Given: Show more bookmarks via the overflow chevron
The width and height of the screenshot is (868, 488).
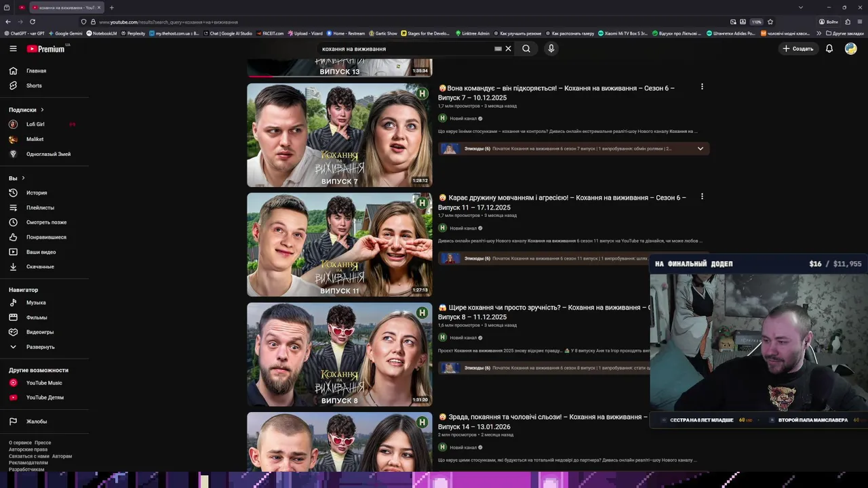Looking at the screenshot, I should pos(818,33).
